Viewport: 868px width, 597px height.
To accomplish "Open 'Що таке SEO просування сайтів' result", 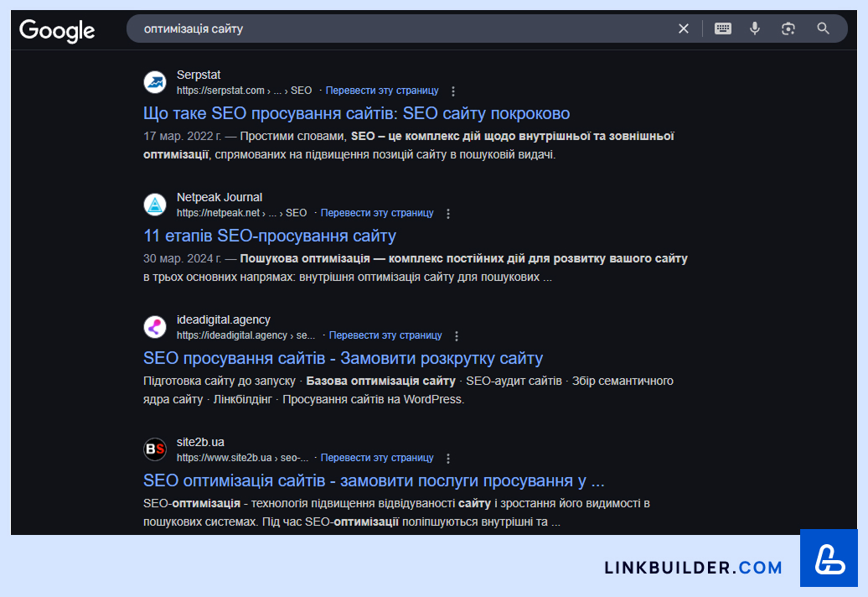I will [x=357, y=113].
